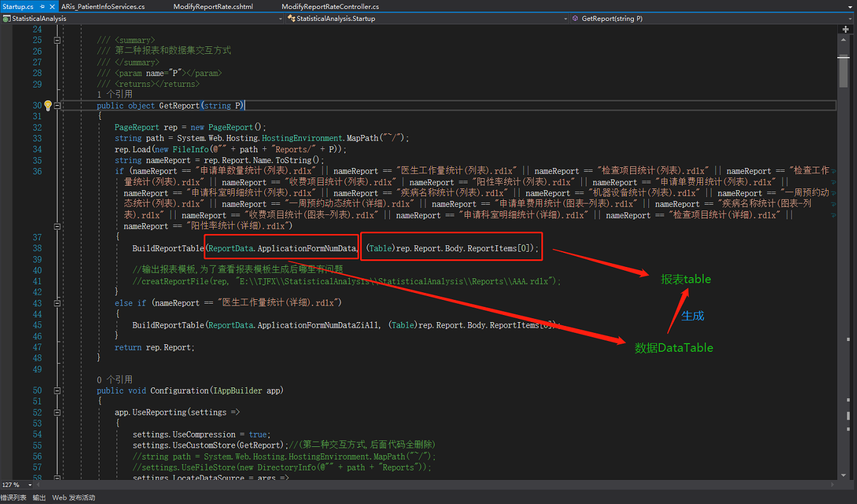Viewport: 857px width, 504px height.
Task: Switch to ModifyReportRate.cshtml tab
Action: pos(213,6)
